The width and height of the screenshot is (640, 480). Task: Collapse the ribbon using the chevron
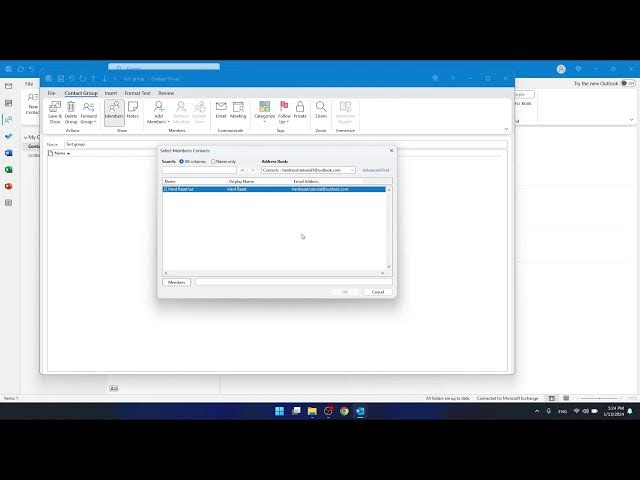click(x=507, y=129)
